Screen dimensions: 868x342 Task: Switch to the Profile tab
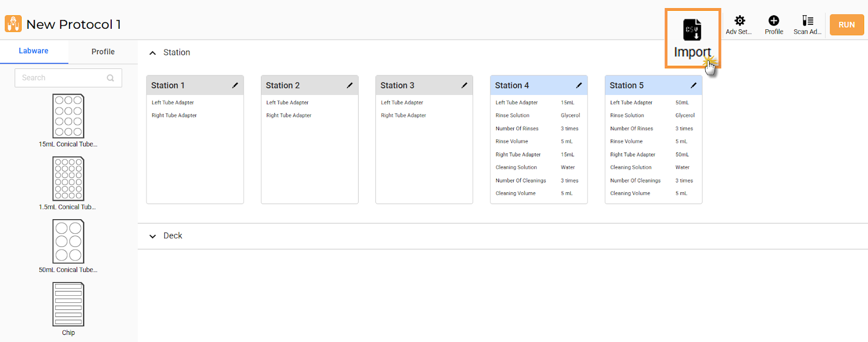pos(103,52)
